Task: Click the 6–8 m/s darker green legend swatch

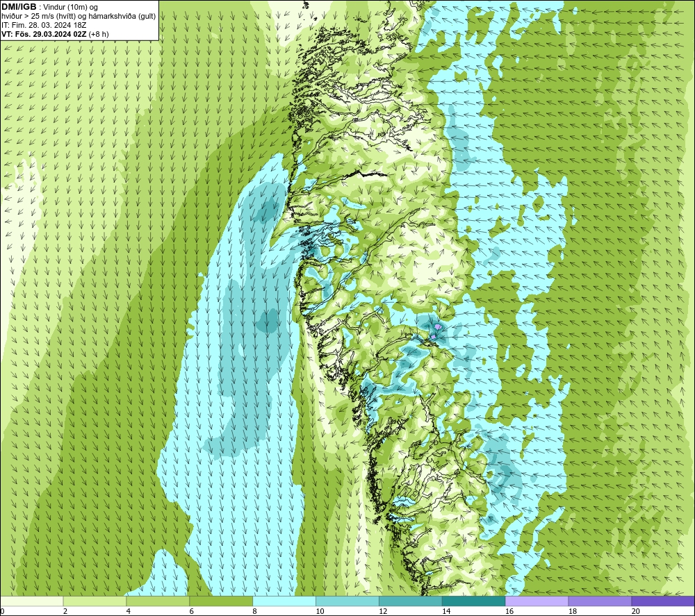Action: pyautogui.click(x=221, y=601)
